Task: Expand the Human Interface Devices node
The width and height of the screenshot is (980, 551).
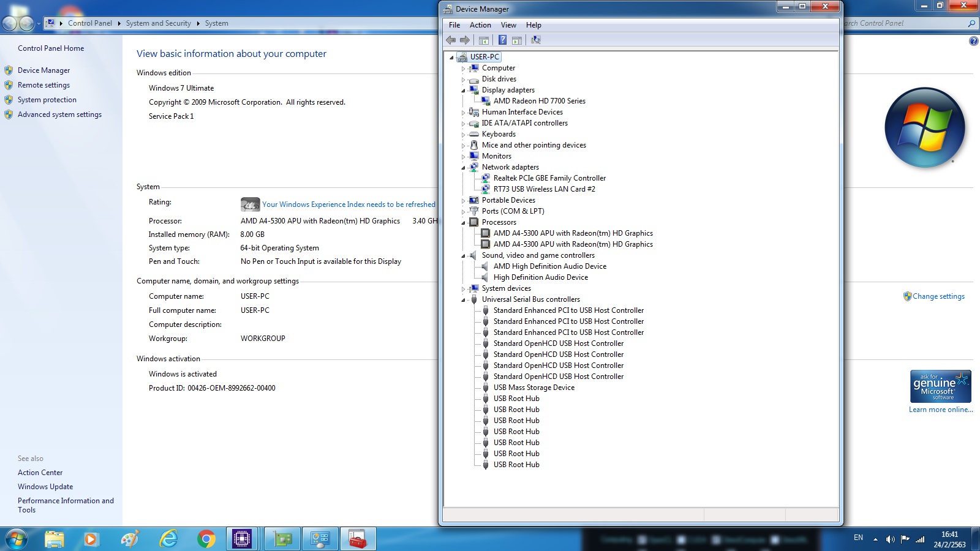Action: (463, 113)
